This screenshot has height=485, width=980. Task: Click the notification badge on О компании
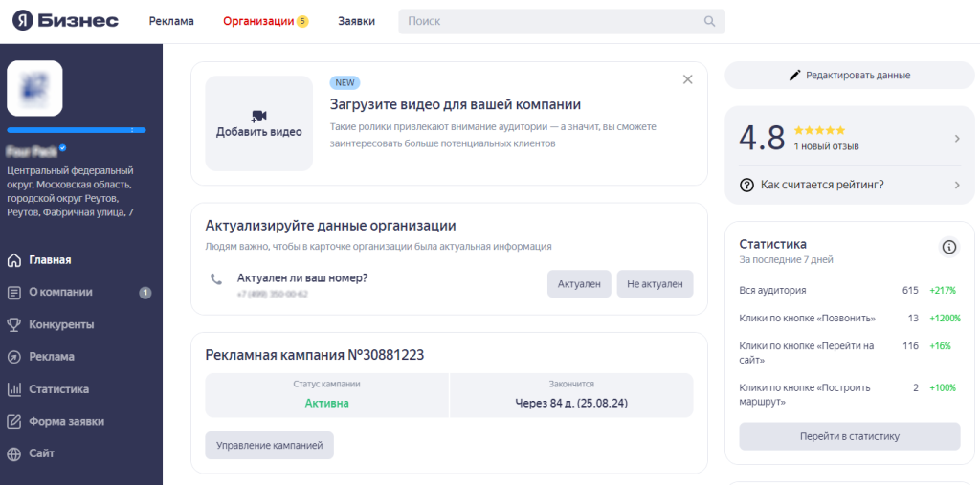point(145,293)
